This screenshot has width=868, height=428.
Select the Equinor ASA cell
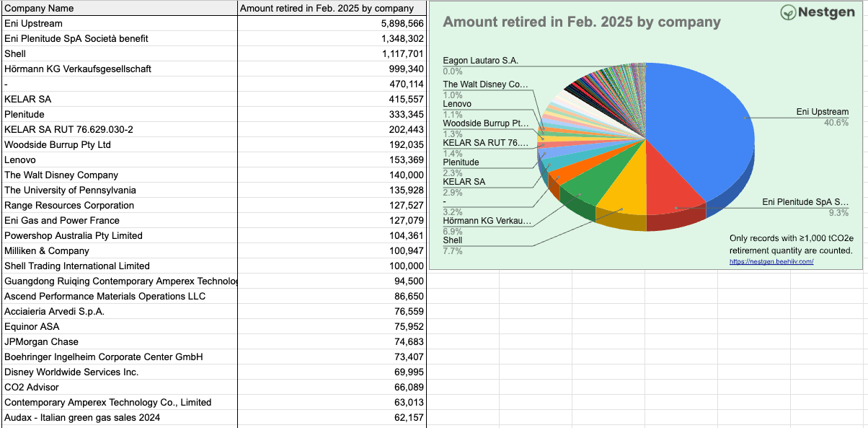119,327
